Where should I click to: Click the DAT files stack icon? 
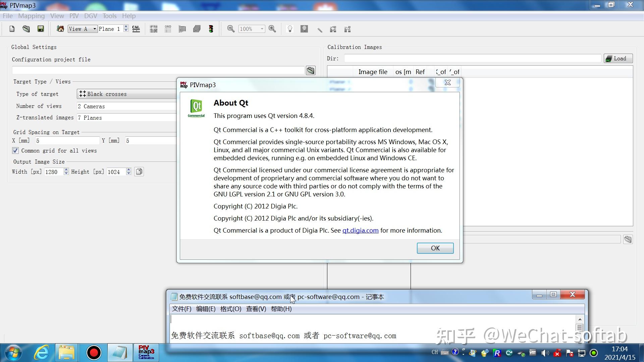coord(197,29)
